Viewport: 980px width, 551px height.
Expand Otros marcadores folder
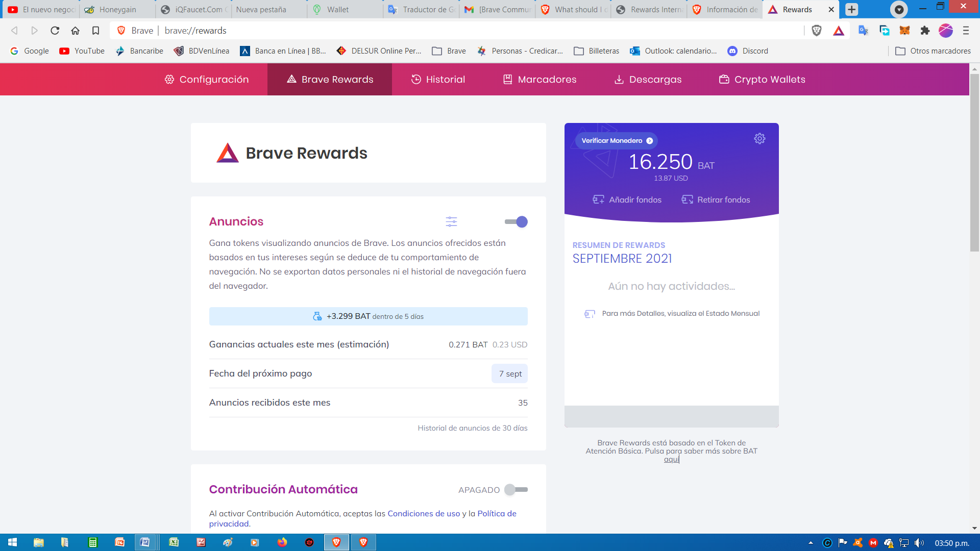933,51
